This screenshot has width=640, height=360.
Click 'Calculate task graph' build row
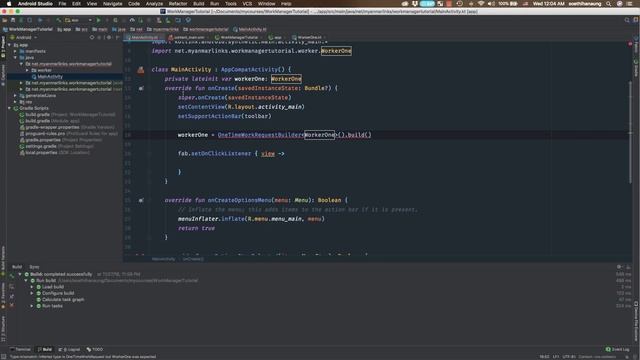[x=63, y=300]
